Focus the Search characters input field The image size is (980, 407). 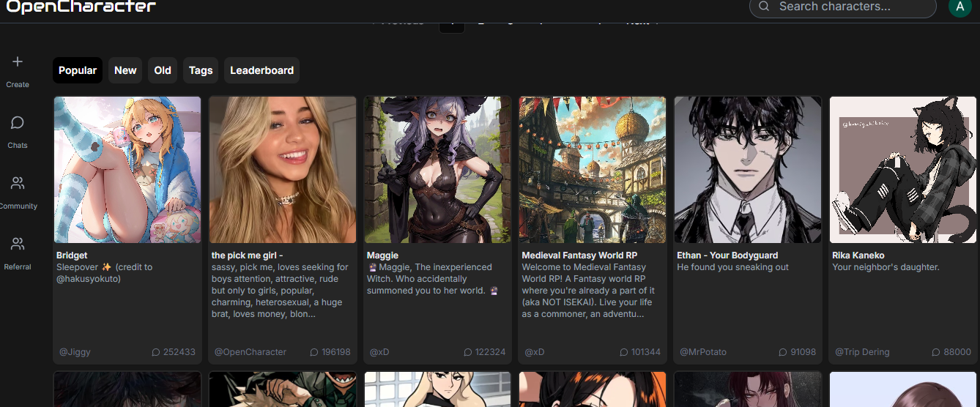pos(850,7)
